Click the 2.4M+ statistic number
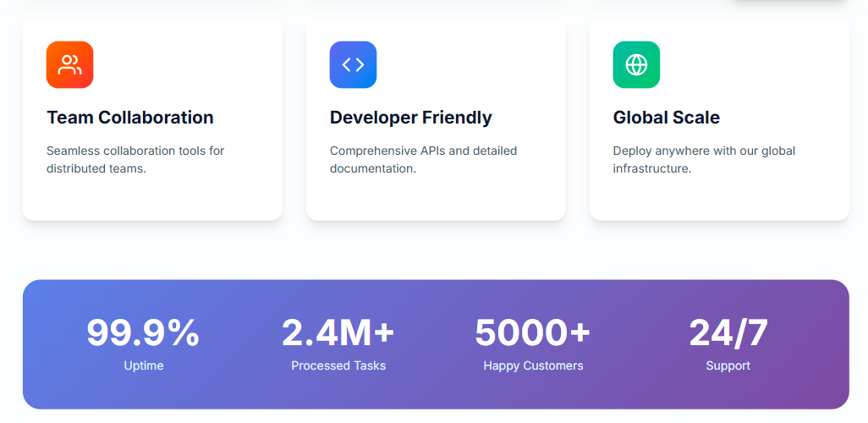This screenshot has height=423, width=868. pyautogui.click(x=338, y=332)
